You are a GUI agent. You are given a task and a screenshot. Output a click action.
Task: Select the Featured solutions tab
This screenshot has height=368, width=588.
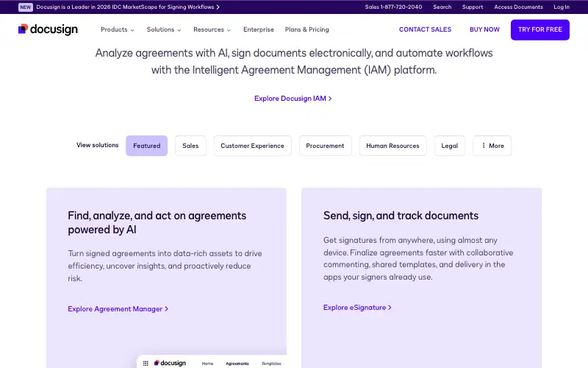(146, 146)
